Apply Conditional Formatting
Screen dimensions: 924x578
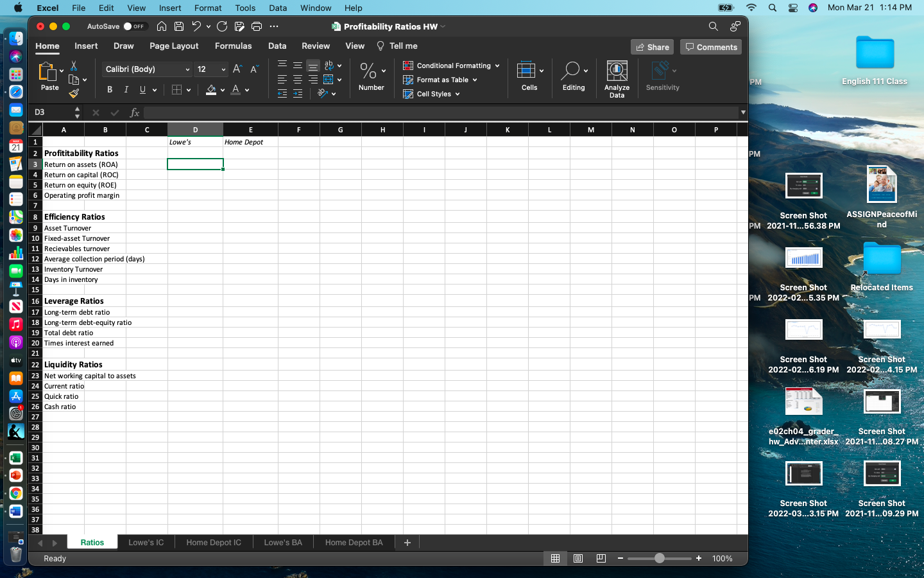(450, 65)
